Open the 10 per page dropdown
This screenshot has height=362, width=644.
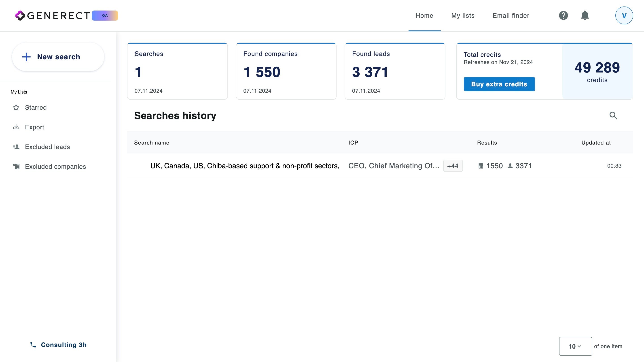(575, 346)
